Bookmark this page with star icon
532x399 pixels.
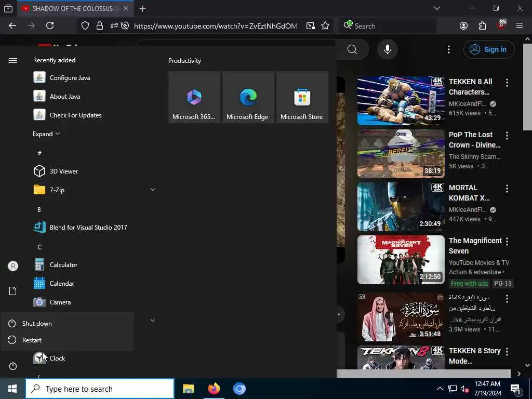click(325, 26)
